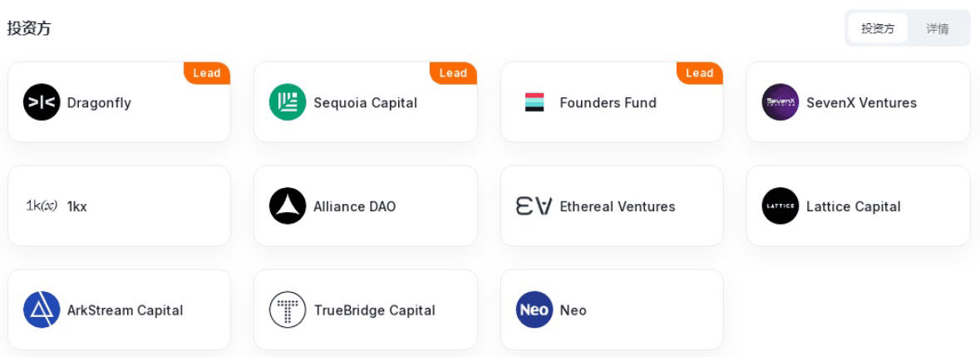Click the green Sequoia Capital logo
The width and height of the screenshot is (980, 357).
[x=288, y=102]
